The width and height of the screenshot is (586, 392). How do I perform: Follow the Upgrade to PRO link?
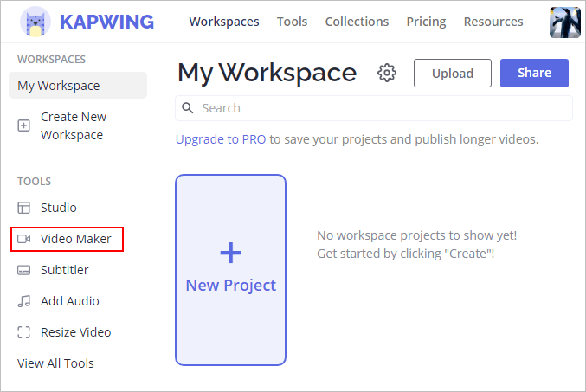click(x=221, y=139)
